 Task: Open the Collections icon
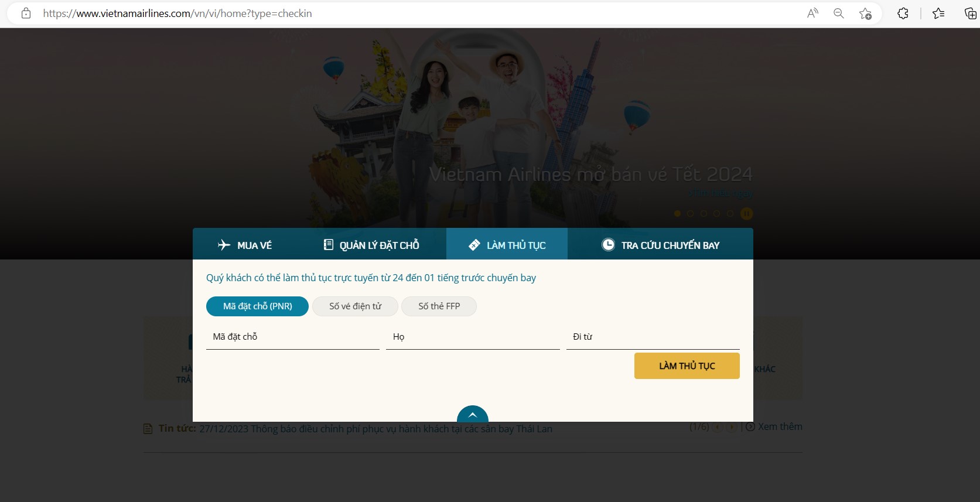tap(970, 13)
